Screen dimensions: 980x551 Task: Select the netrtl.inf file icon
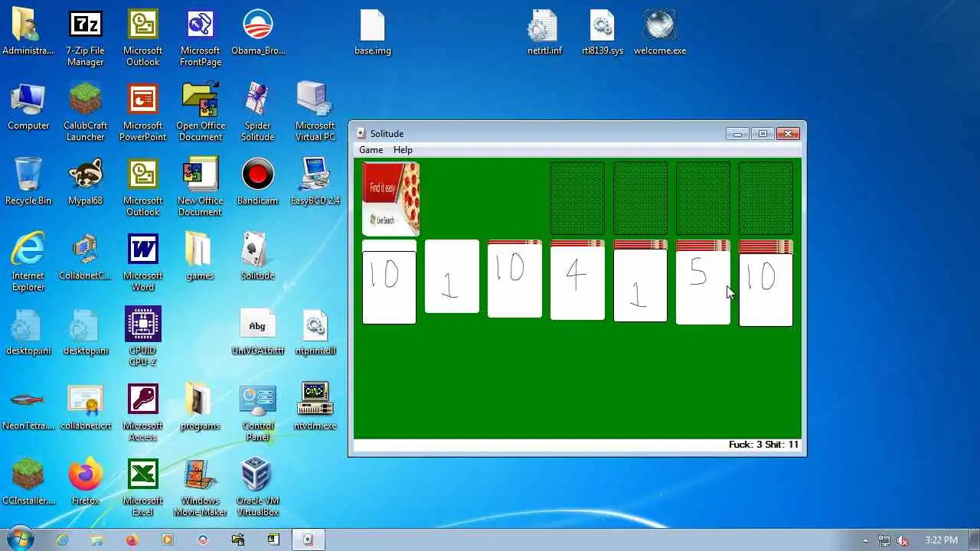coord(544,32)
